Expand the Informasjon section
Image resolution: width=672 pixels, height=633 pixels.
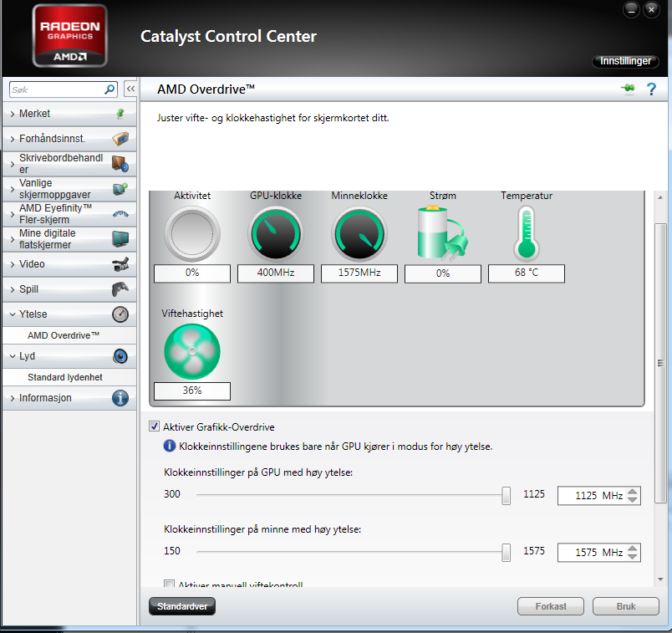click(13, 398)
